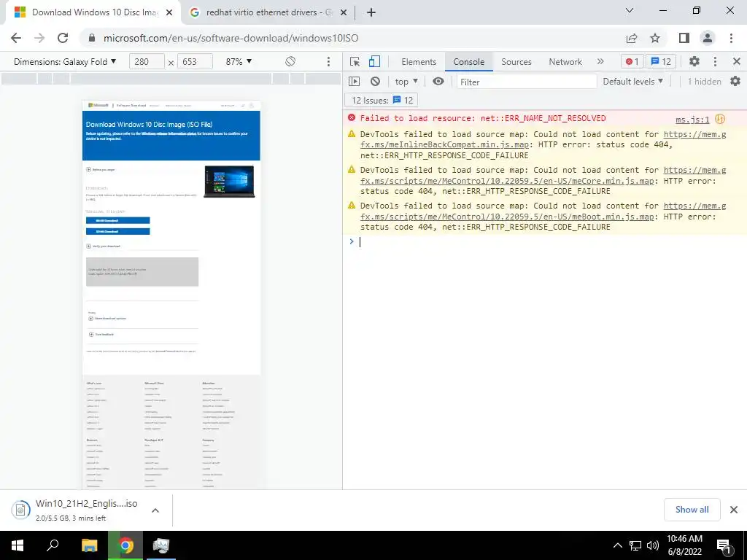747x560 pixels.
Task: Click the first blue download button
Action: pos(117,220)
